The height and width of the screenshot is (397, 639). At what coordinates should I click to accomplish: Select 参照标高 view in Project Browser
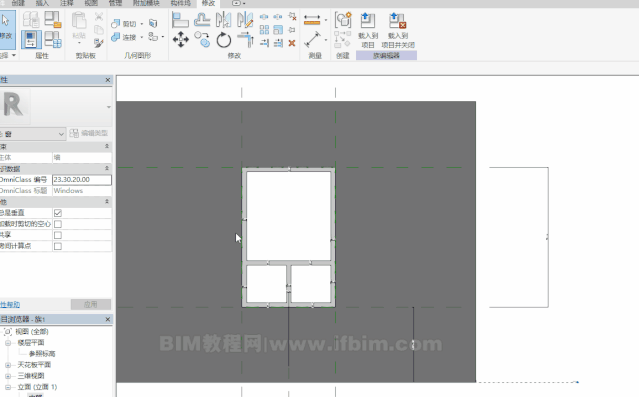(42, 354)
